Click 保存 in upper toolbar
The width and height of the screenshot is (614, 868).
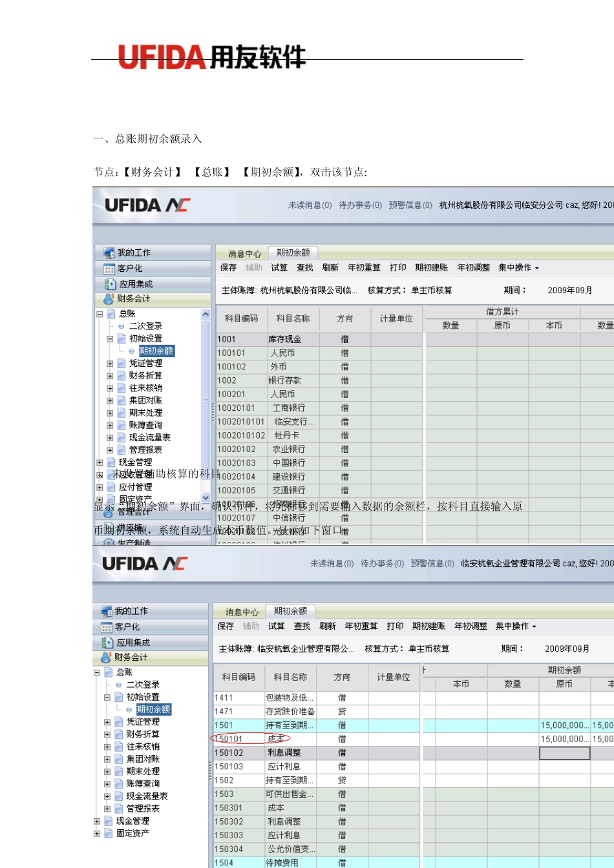point(228,267)
